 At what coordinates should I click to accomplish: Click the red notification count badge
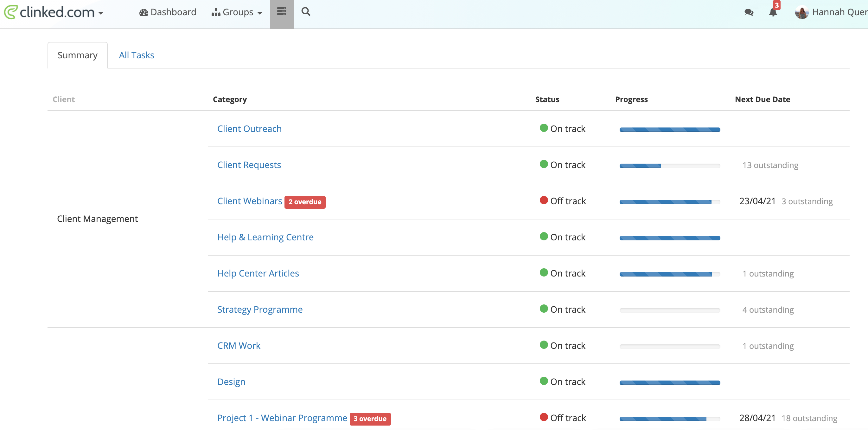777,5
